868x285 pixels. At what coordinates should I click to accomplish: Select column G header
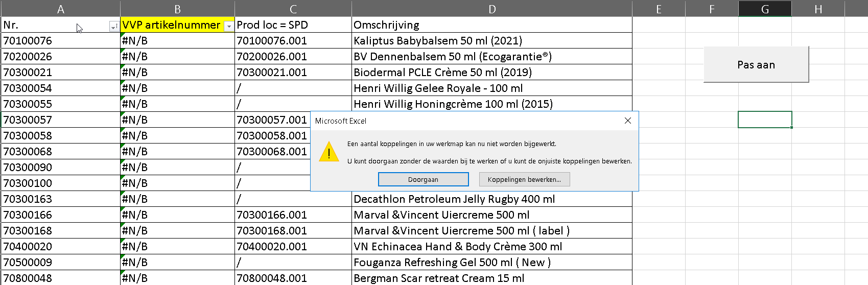click(765, 9)
